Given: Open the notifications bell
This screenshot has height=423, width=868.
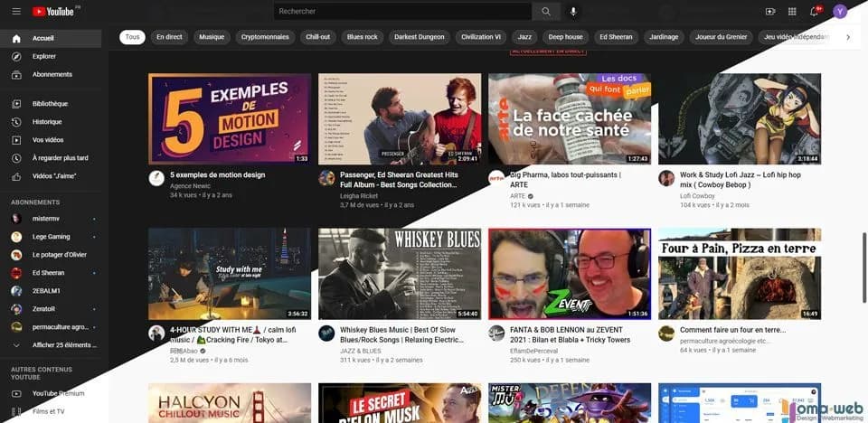Looking at the screenshot, I should [x=815, y=12].
